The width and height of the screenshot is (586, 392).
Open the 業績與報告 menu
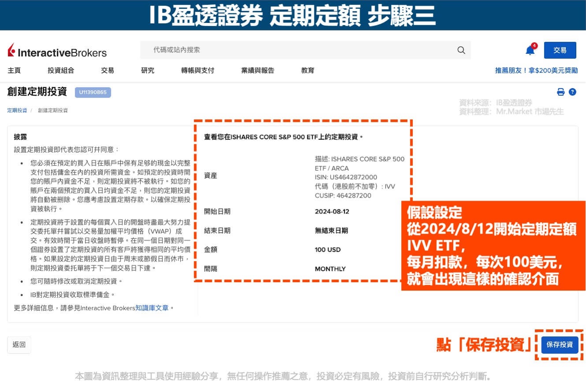[x=258, y=71]
